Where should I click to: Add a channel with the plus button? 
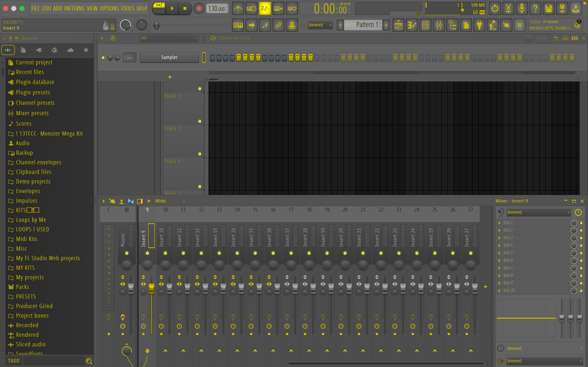[170, 77]
